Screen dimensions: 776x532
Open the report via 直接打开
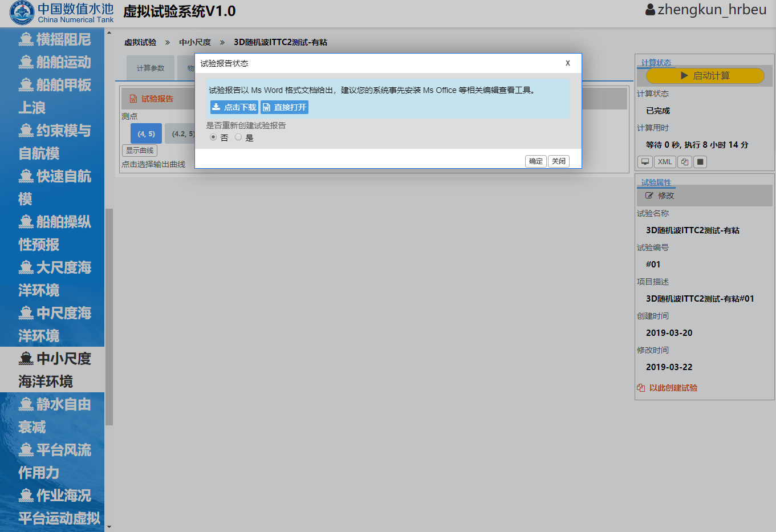tap(284, 107)
